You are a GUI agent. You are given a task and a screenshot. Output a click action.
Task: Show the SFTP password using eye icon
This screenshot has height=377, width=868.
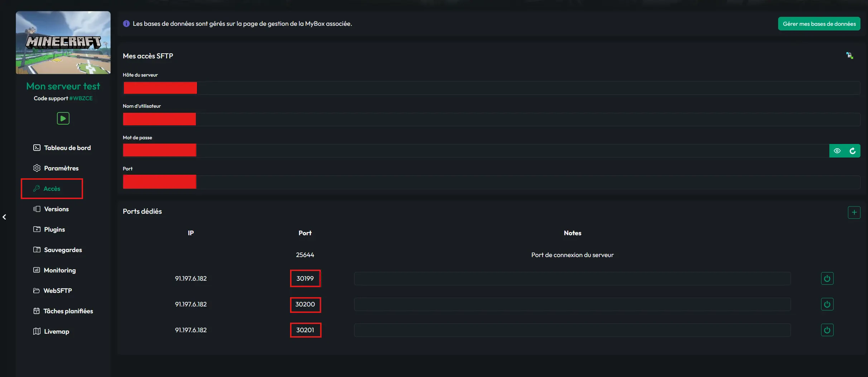coord(837,151)
